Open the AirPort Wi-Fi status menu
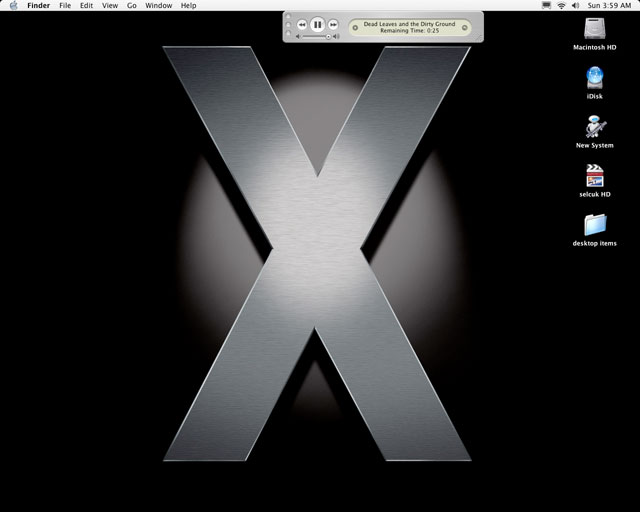Viewport: 640px width, 512px height. click(561, 5)
